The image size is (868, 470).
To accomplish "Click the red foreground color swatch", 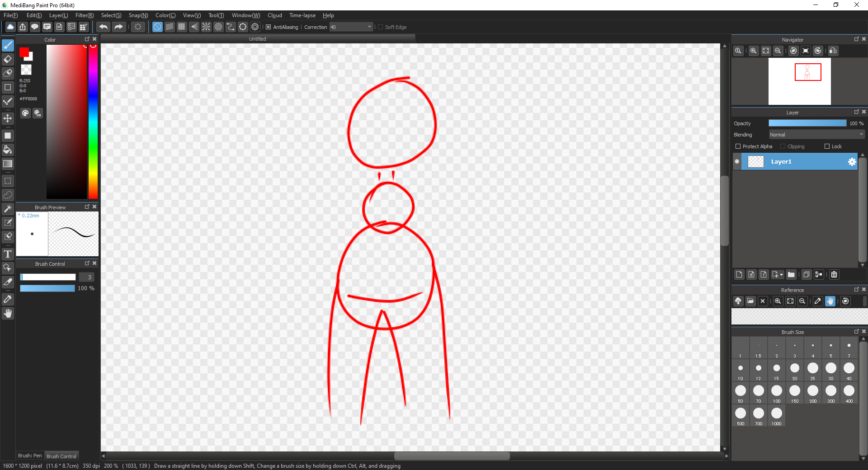I will [x=24, y=52].
